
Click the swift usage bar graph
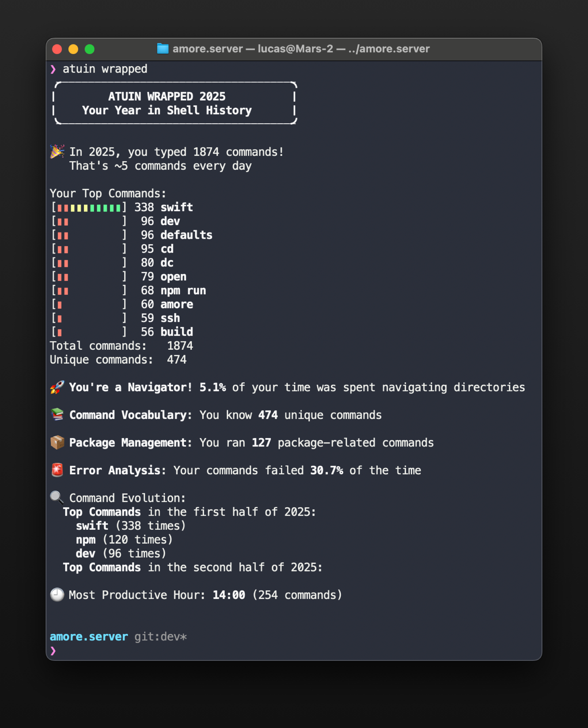89,207
